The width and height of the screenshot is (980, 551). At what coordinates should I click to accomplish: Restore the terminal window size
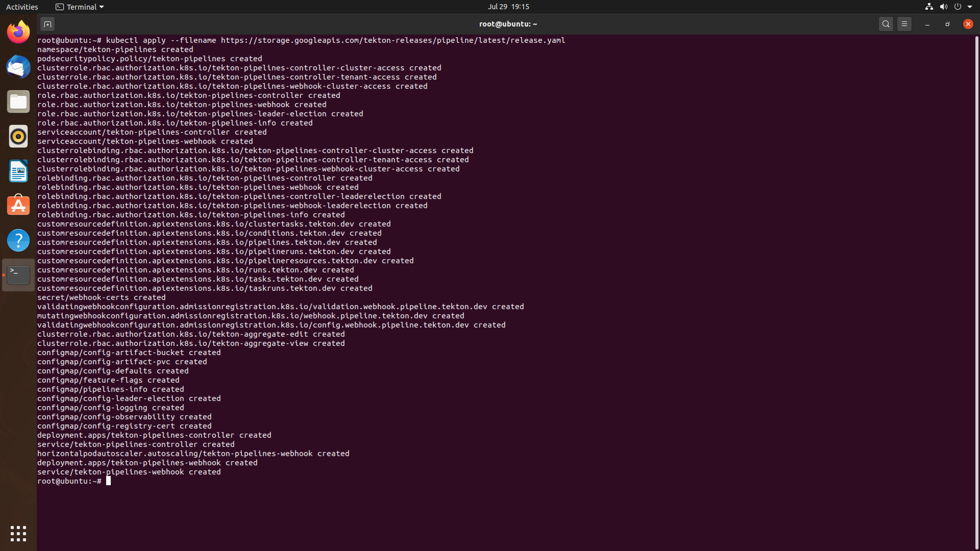(948, 24)
